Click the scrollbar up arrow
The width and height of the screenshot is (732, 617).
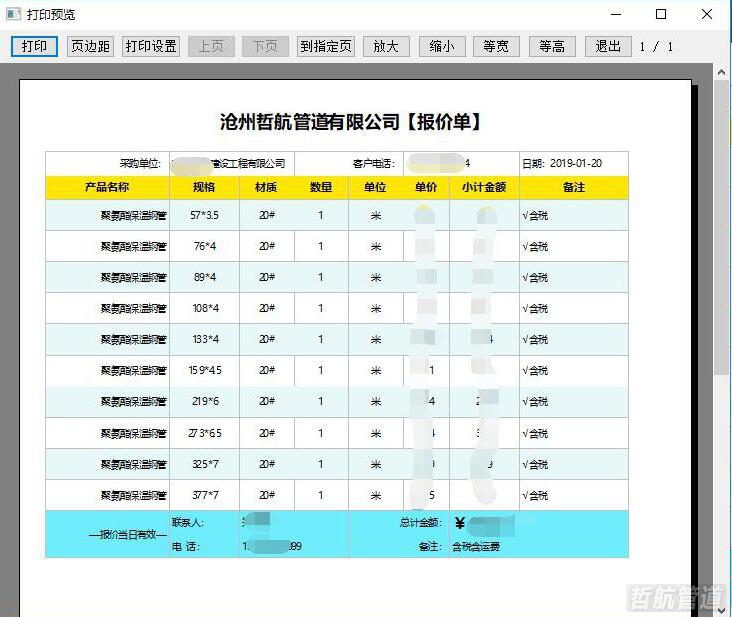point(721,72)
